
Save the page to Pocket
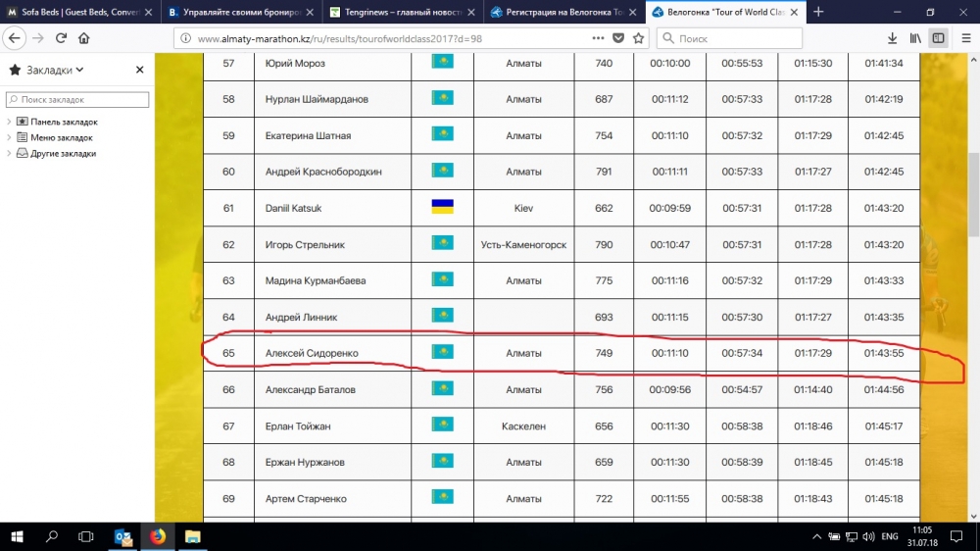pyautogui.click(x=618, y=38)
